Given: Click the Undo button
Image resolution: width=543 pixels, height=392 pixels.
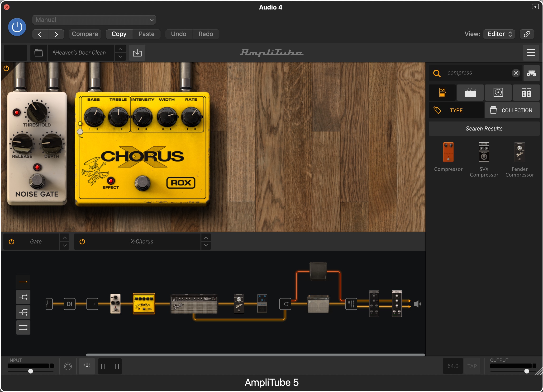Looking at the screenshot, I should point(179,34).
